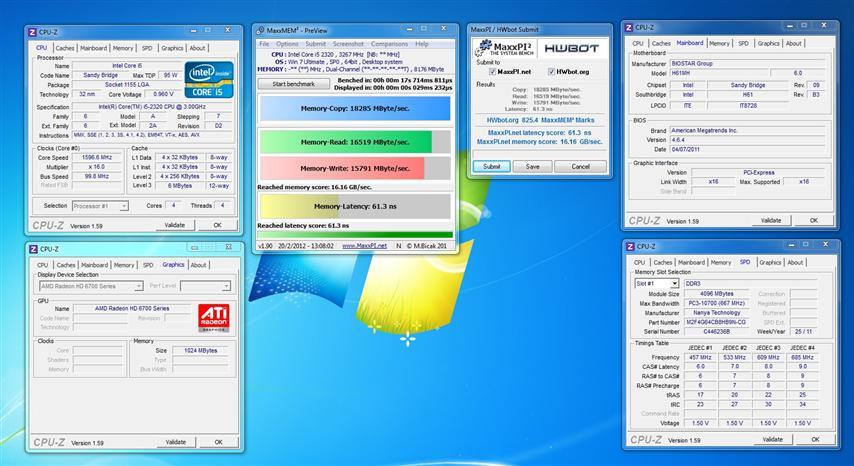Image resolution: width=854 pixels, height=466 pixels.
Task: Click Reached memory score 16.16 GB/sec text
Action: 314,187
